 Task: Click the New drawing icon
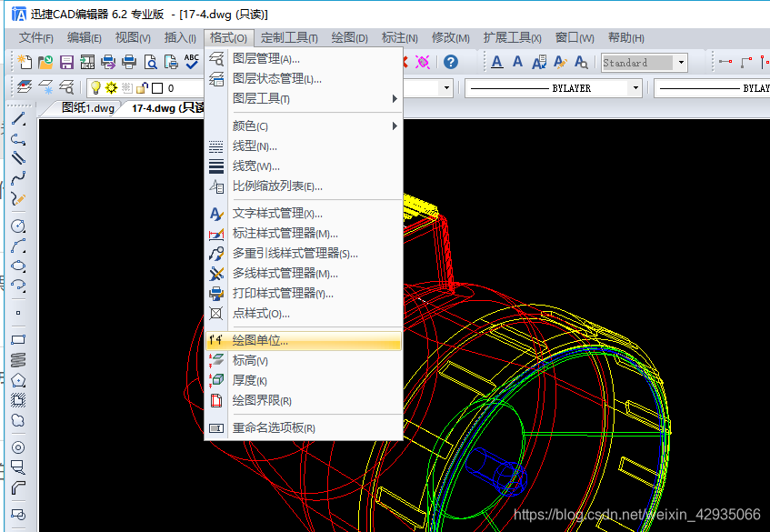point(25,62)
